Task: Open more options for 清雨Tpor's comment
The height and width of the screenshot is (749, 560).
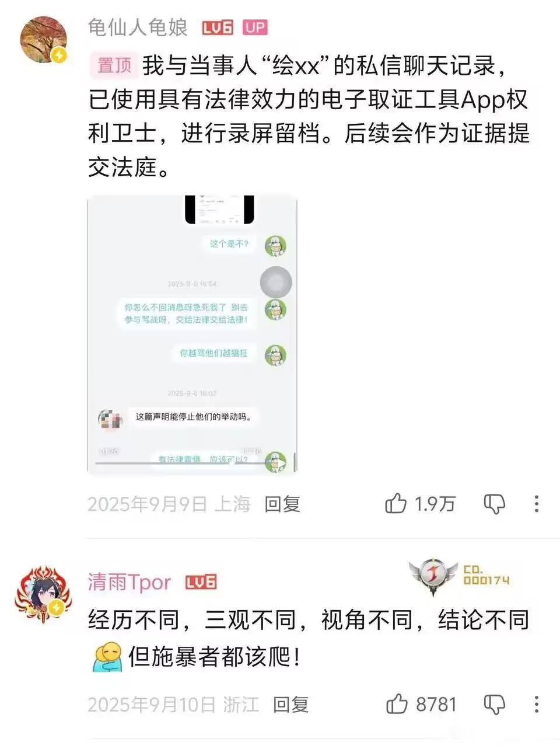Action: click(537, 705)
